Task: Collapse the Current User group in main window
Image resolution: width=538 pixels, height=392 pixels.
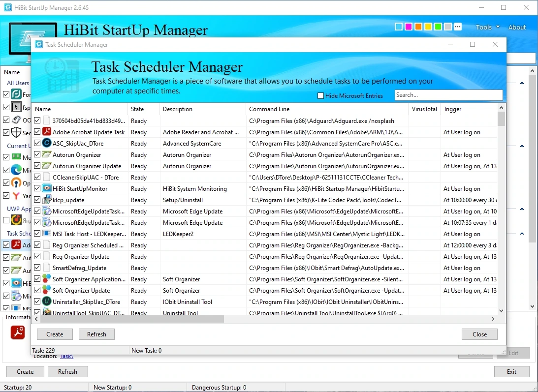Action: click(x=522, y=146)
